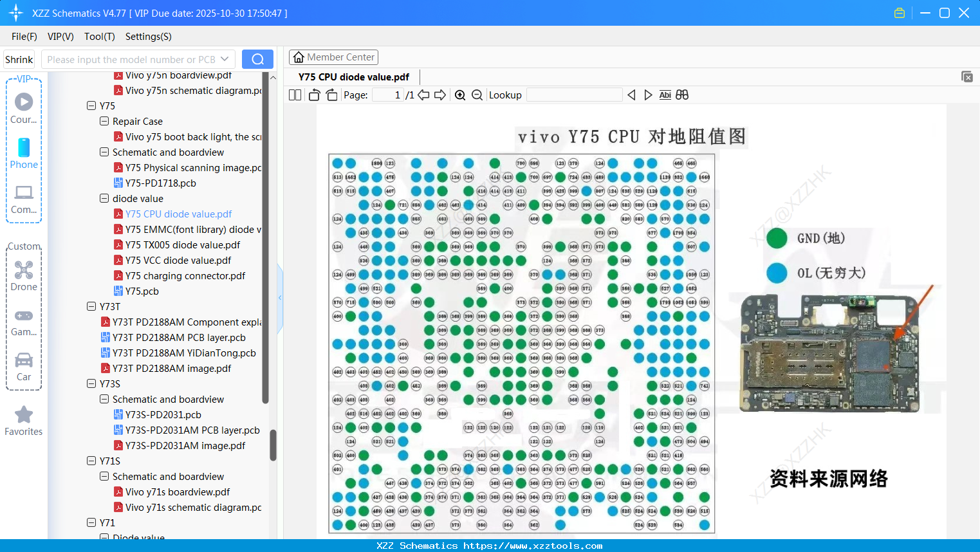
Task: Select the Computer category icon
Action: (24, 198)
